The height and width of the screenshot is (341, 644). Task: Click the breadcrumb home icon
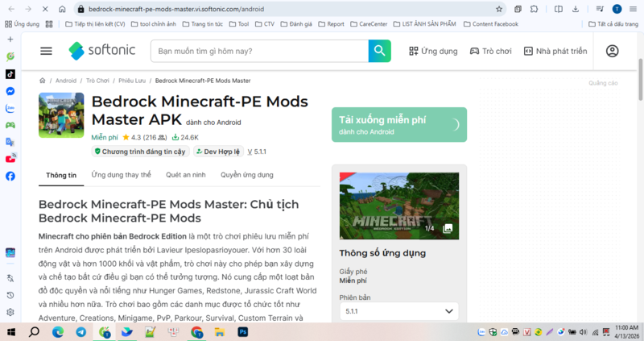point(43,81)
